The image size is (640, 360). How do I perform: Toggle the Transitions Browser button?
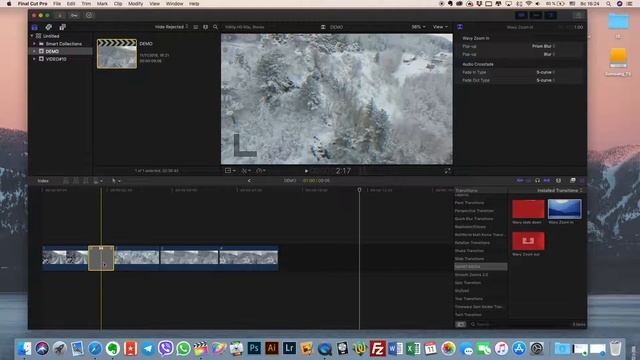tap(582, 180)
